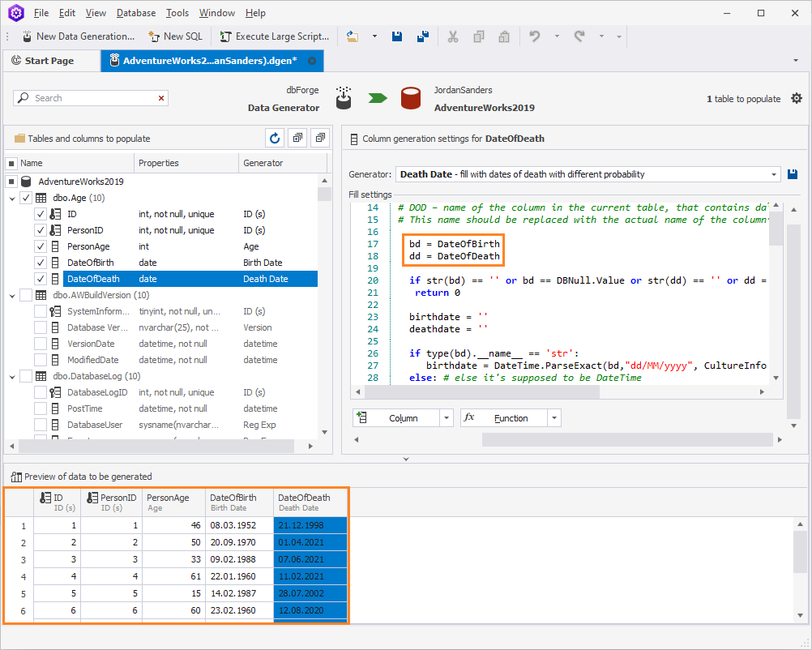Click the New SQL toolbar button
Viewport: 812px width, 650px height.
tap(175, 36)
